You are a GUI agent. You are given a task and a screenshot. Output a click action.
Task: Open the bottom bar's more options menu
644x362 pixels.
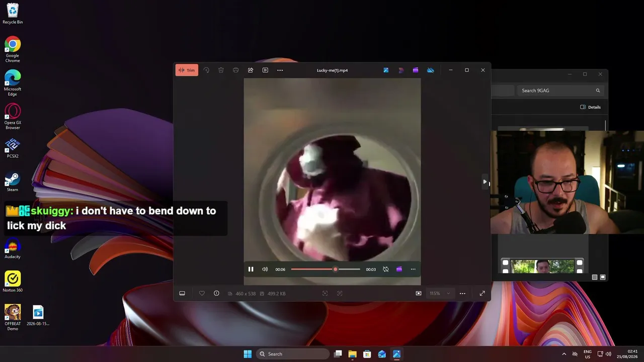tap(462, 294)
